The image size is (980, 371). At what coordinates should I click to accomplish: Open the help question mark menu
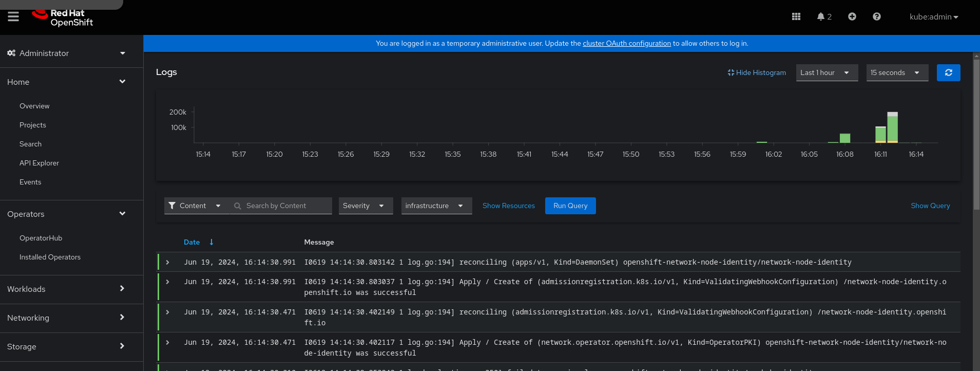876,17
